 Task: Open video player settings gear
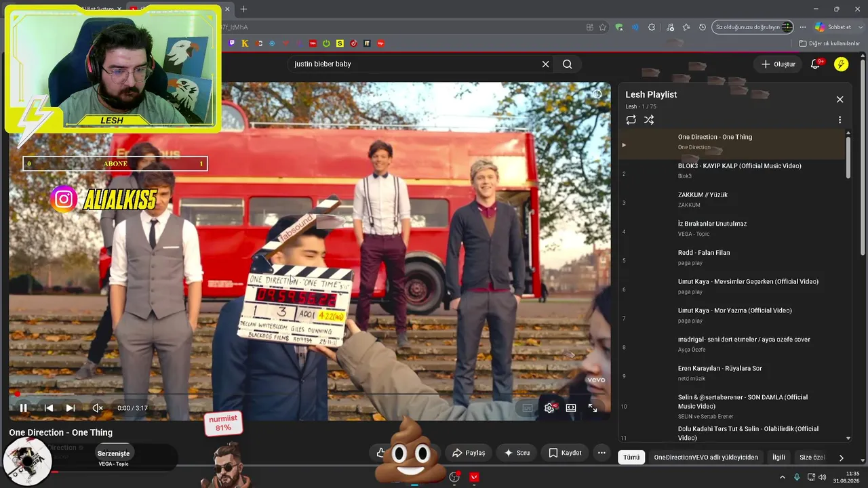pyautogui.click(x=549, y=408)
